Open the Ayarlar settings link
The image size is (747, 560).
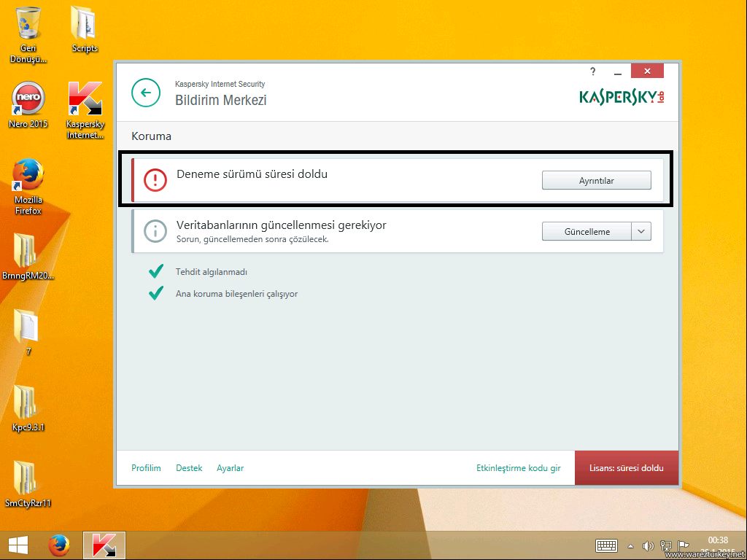[230, 468]
